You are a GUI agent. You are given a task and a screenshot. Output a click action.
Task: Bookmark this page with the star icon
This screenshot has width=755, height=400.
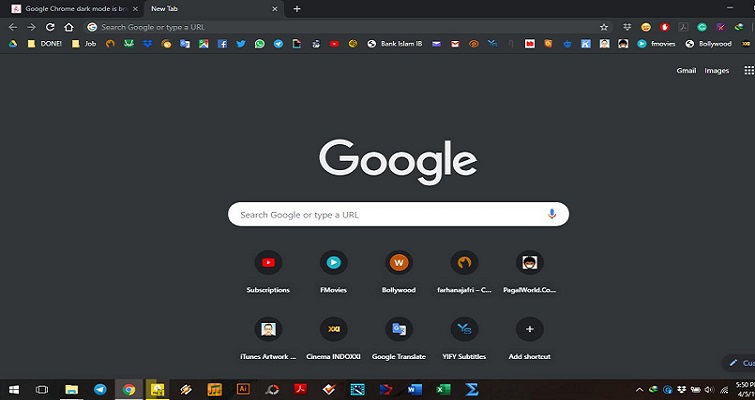click(603, 27)
